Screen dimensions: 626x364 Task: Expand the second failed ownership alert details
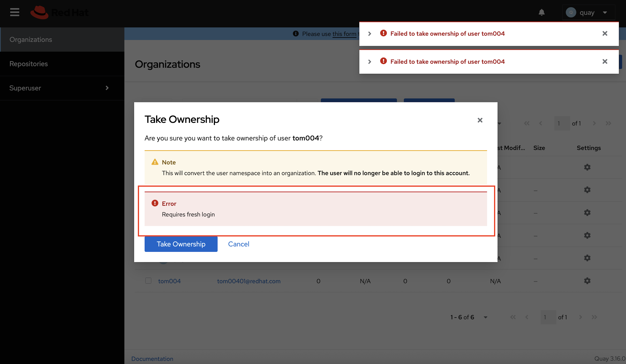(370, 62)
